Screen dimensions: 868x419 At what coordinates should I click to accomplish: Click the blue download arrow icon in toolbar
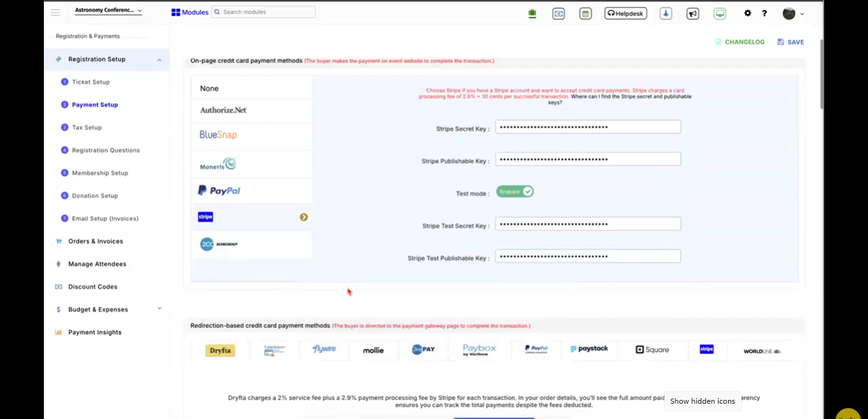[x=665, y=13]
